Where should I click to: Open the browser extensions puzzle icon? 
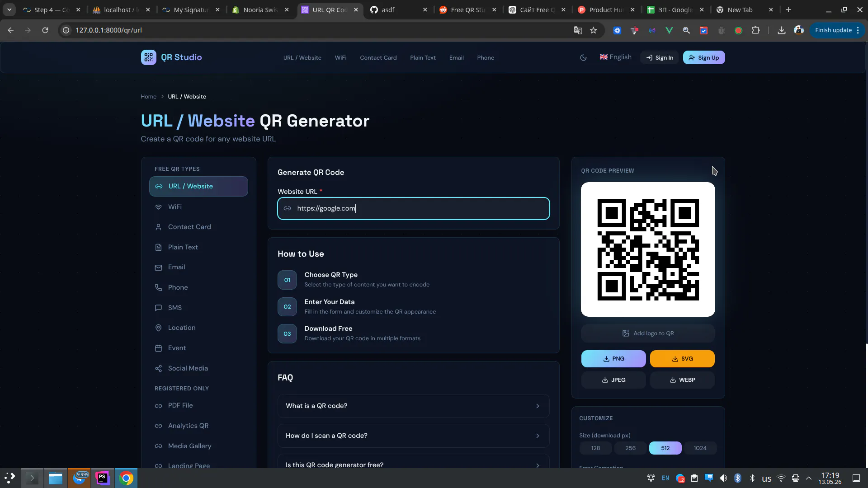coord(755,30)
